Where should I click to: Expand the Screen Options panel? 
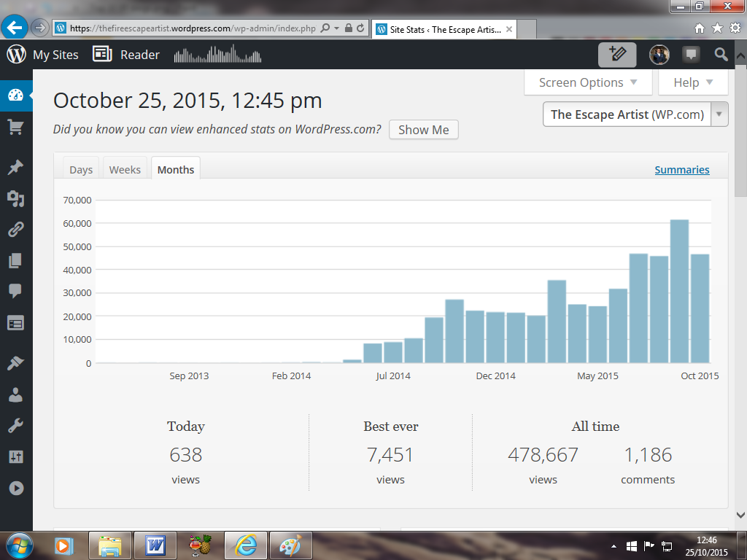tap(587, 82)
